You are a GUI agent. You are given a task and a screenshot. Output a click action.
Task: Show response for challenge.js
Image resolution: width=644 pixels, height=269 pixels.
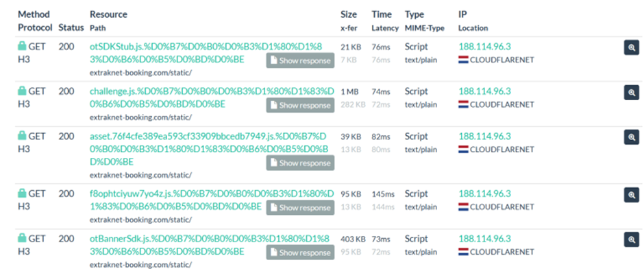tap(300, 105)
